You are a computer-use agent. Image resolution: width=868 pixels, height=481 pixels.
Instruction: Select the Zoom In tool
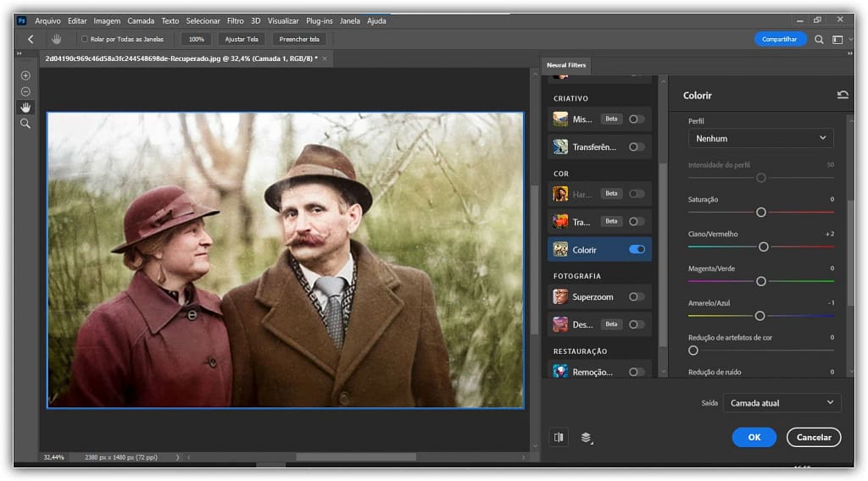(x=25, y=75)
